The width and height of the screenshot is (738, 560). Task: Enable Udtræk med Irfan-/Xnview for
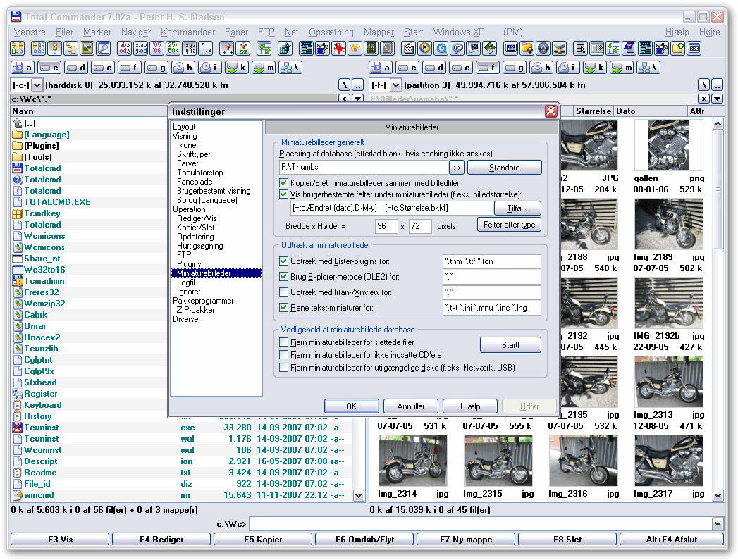(284, 292)
